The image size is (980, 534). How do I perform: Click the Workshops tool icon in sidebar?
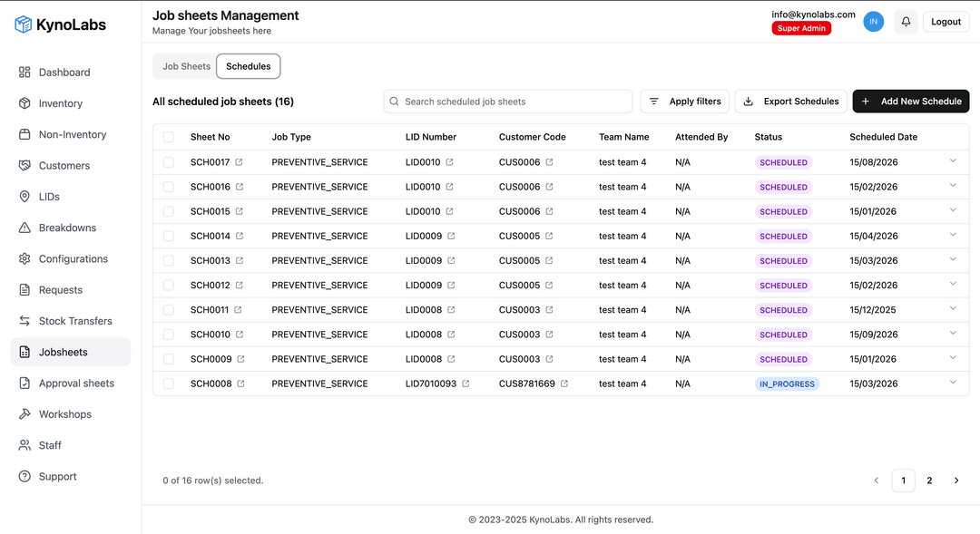(x=24, y=414)
